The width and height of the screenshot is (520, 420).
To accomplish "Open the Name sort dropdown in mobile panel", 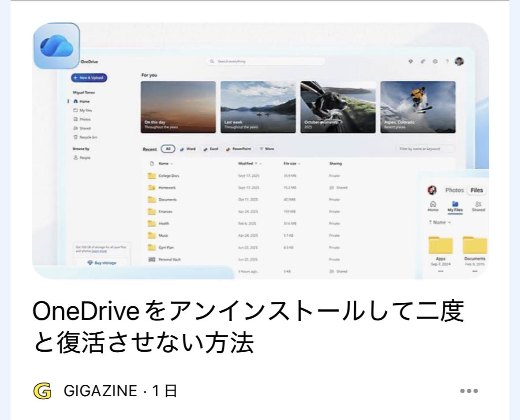I will [440, 223].
